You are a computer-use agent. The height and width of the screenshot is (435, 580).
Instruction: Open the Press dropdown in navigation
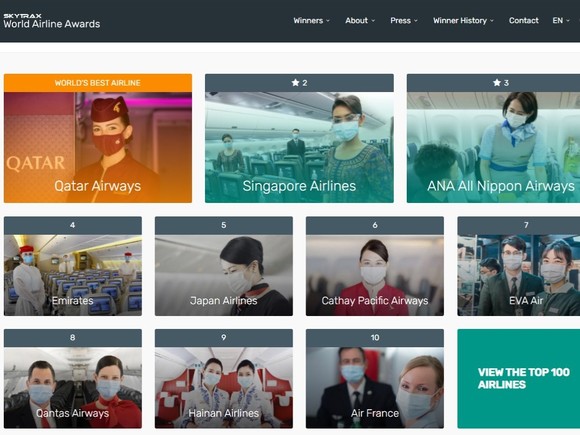404,21
